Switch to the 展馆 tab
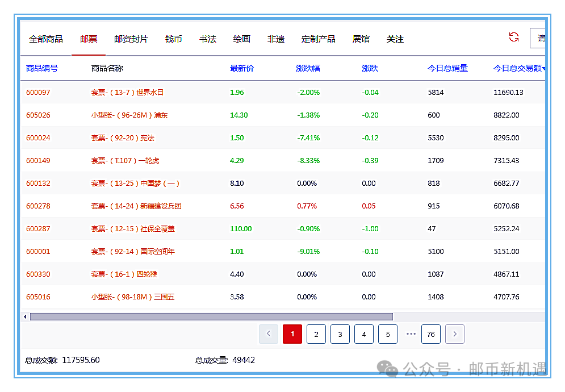 (x=361, y=39)
